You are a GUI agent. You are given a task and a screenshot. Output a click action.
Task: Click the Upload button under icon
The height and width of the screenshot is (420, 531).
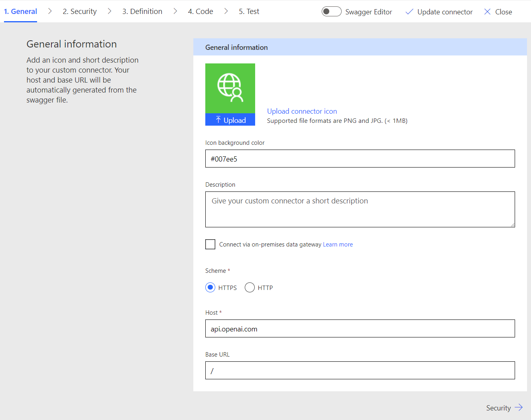(x=230, y=120)
